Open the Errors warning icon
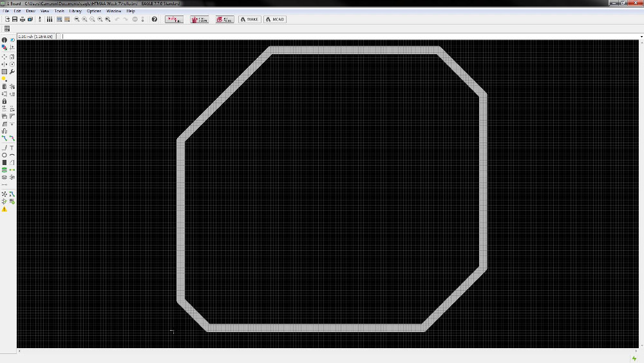Image resolution: width=644 pixels, height=363 pixels. [5, 210]
